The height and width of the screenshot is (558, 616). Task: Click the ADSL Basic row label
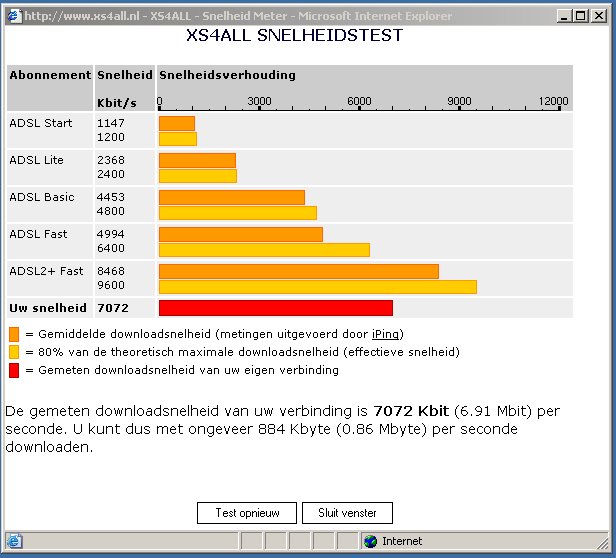[x=42, y=197]
